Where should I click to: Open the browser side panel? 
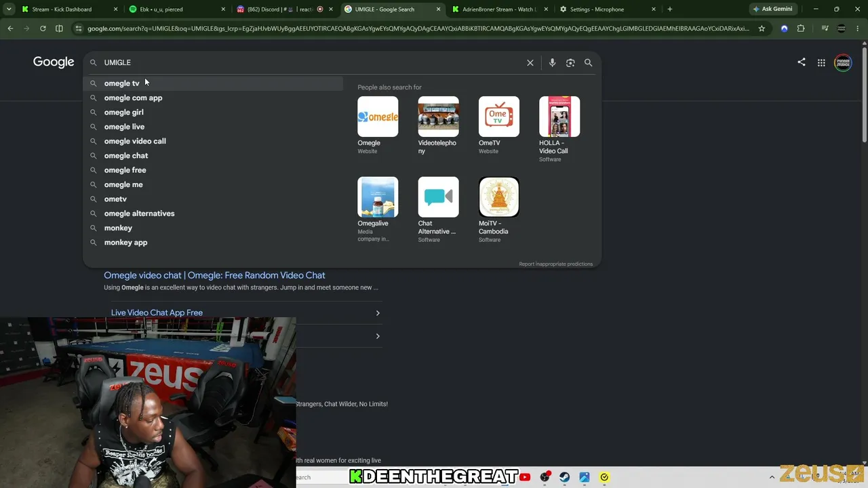59,28
